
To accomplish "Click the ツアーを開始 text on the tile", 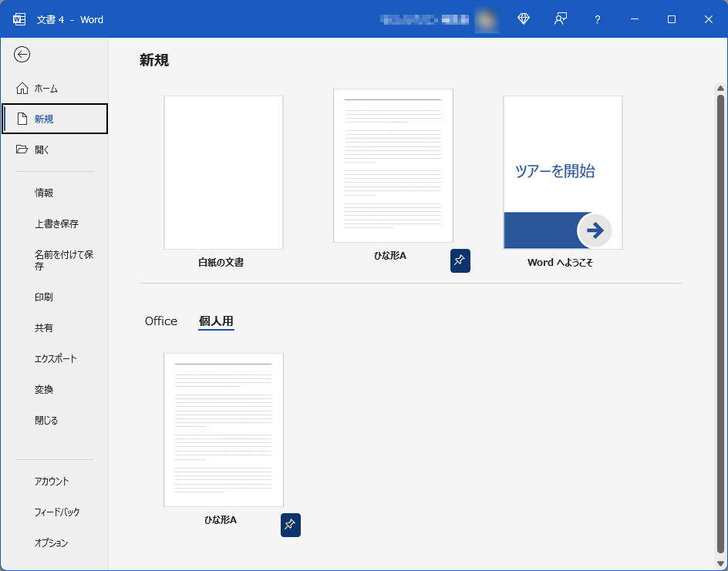I will pos(554,171).
